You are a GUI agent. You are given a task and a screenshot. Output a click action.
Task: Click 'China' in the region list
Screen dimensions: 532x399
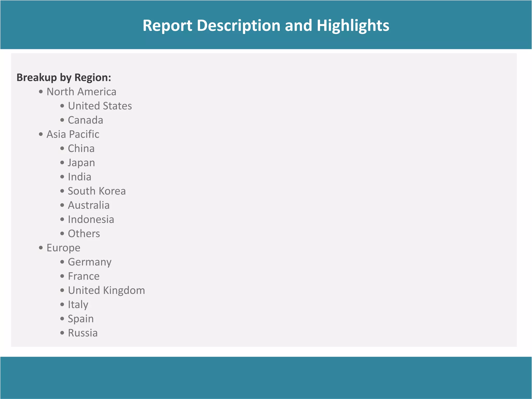[x=81, y=148]
